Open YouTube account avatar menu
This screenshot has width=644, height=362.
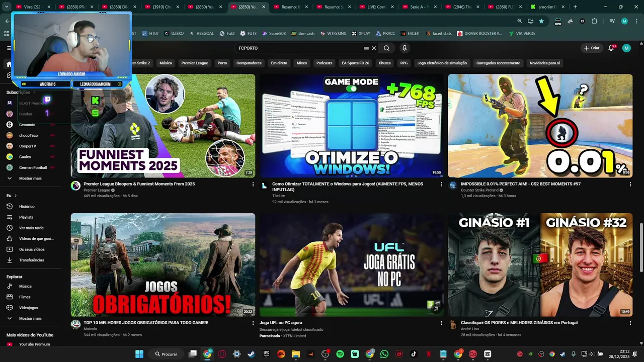pyautogui.click(x=626, y=48)
